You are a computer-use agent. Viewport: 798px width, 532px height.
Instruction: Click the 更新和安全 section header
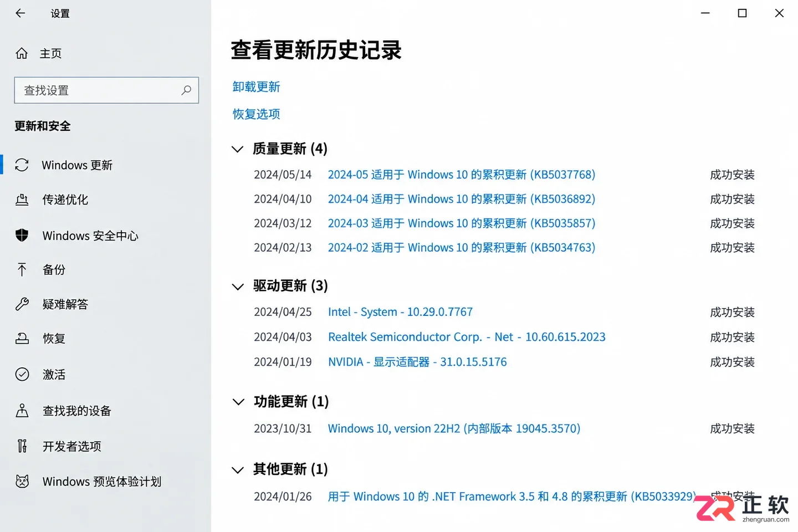43,126
